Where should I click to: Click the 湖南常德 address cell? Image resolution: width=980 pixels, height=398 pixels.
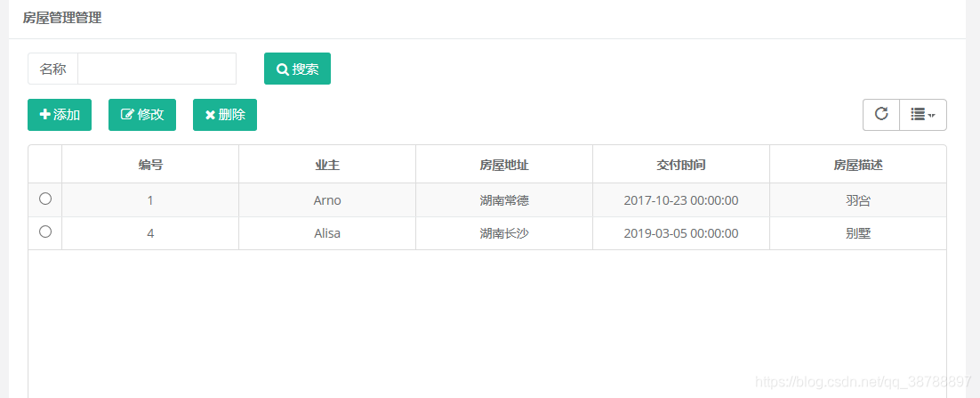[x=504, y=200]
